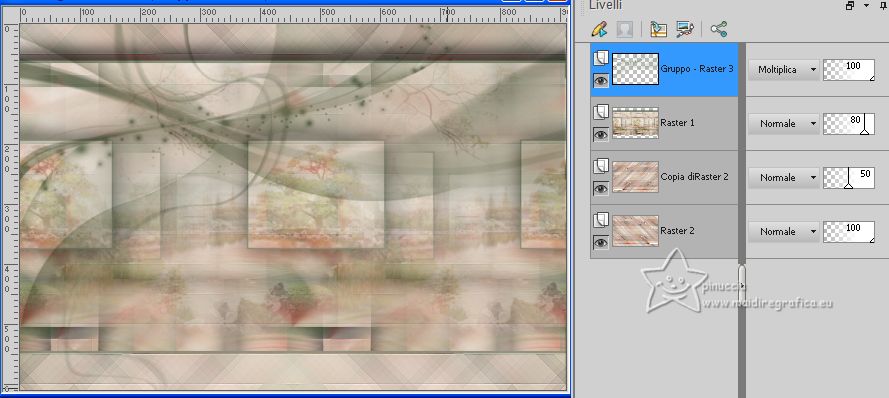
Task: Click the pencil edit-selection icon in Livelli
Action: pyautogui.click(x=599, y=29)
